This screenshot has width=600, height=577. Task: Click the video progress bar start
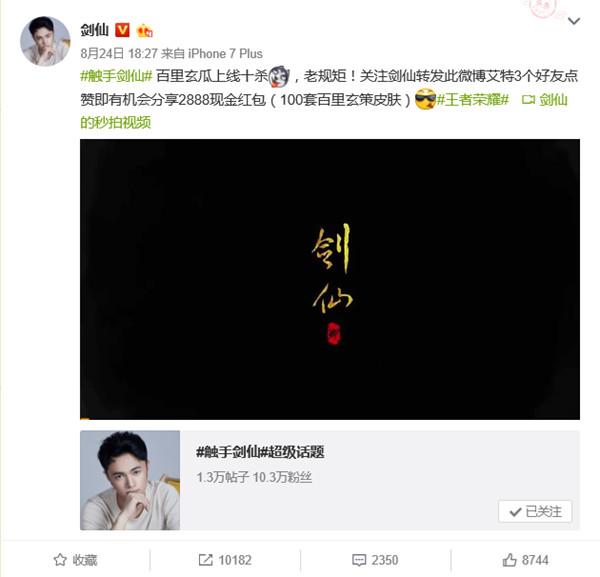tap(85, 419)
